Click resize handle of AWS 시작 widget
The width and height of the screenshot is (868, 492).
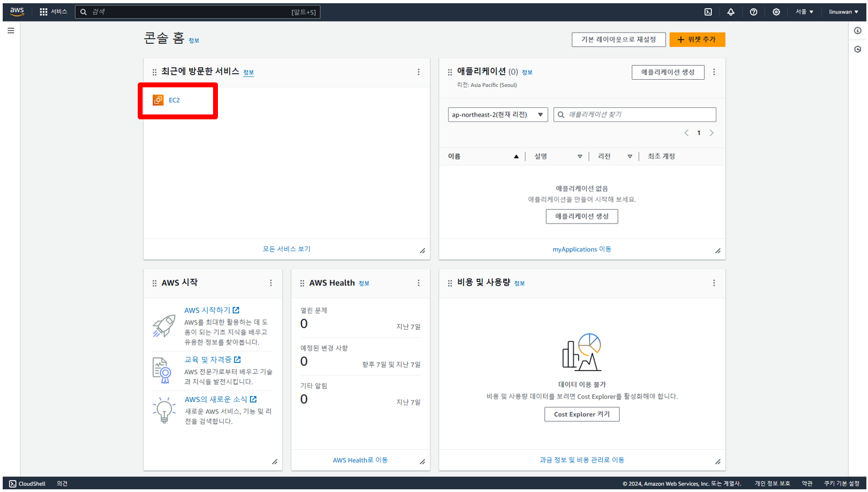coord(275,462)
